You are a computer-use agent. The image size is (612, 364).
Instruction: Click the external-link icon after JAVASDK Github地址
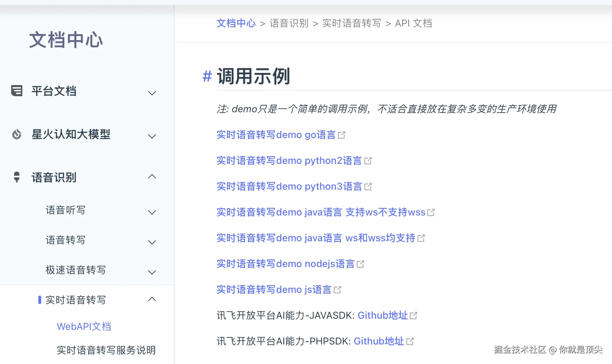(414, 315)
